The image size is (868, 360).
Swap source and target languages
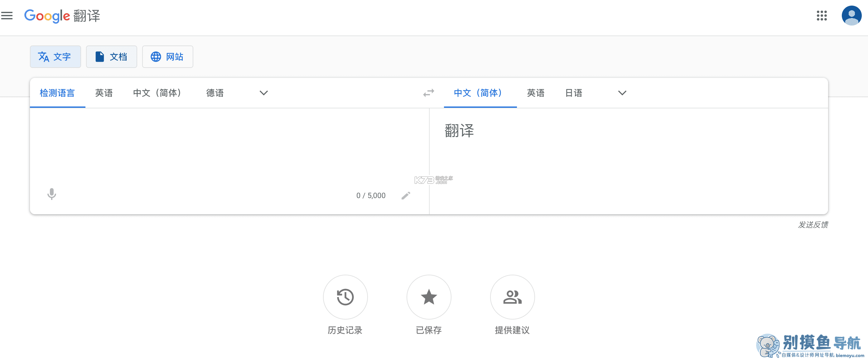point(429,93)
